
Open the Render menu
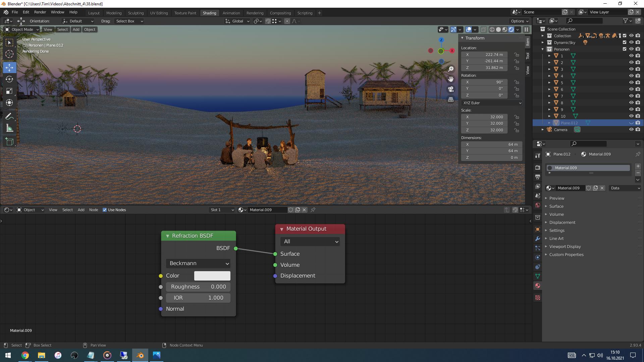(x=40, y=12)
